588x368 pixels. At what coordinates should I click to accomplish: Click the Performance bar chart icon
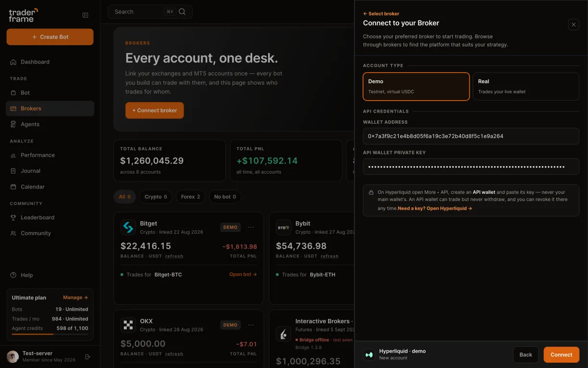tap(13, 155)
